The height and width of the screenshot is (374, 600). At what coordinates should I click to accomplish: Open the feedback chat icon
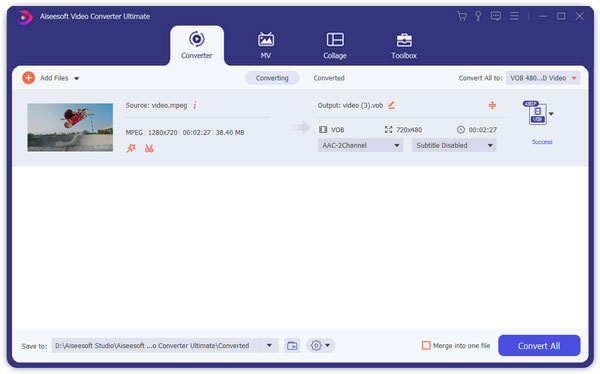[496, 16]
